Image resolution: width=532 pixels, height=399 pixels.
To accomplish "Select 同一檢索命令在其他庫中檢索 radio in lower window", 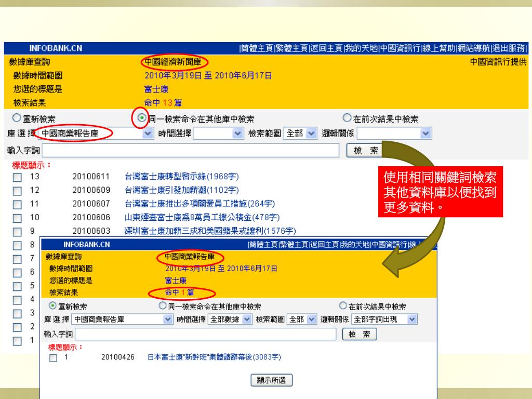I will coord(163,305).
